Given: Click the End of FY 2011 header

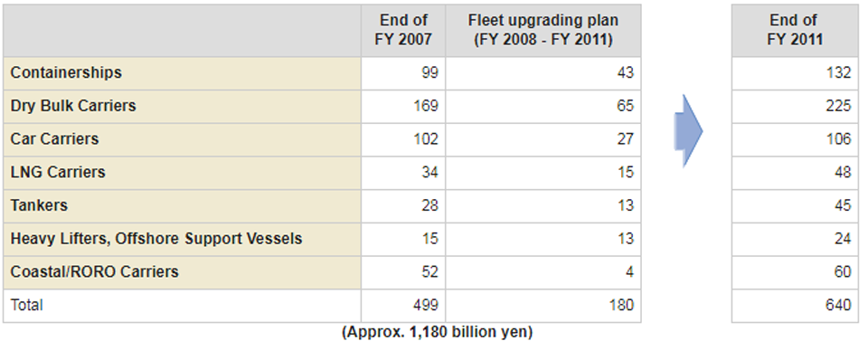Looking at the screenshot, I should [795, 30].
